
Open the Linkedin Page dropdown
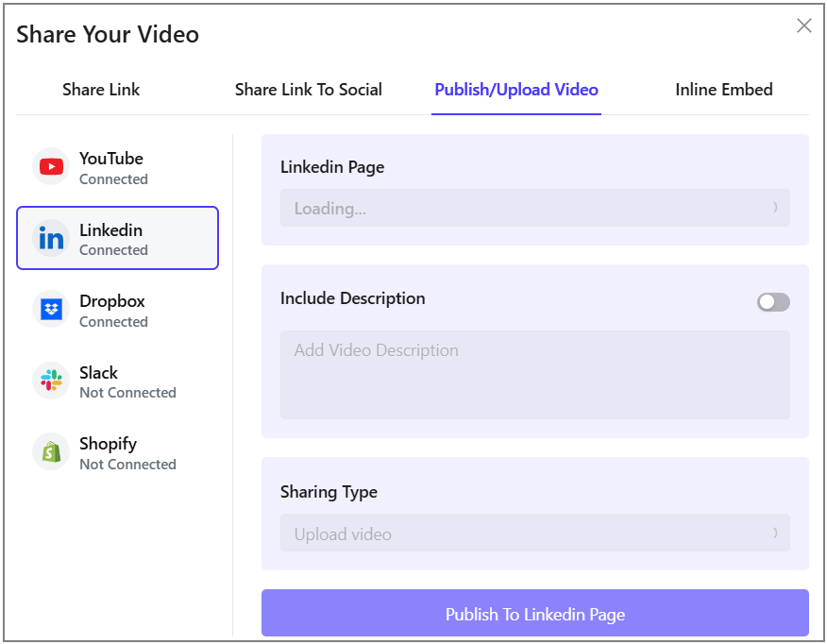coord(534,208)
